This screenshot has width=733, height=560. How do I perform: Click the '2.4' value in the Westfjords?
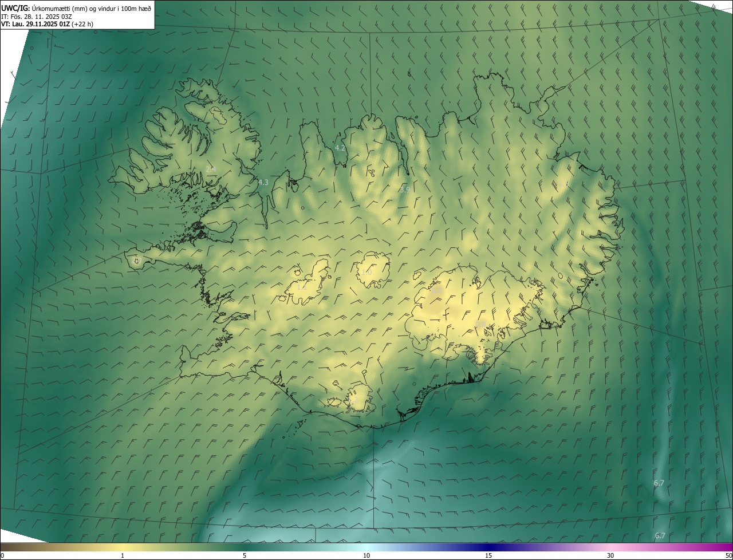(x=211, y=169)
